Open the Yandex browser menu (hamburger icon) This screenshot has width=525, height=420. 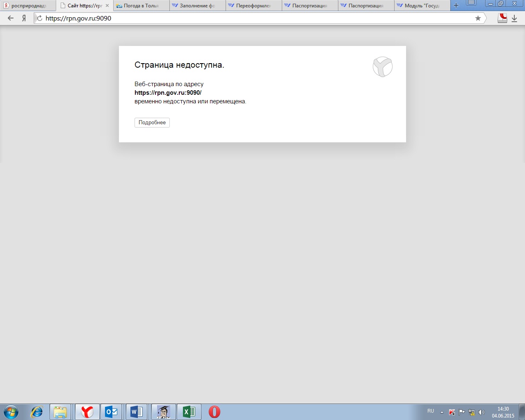(472, 3)
